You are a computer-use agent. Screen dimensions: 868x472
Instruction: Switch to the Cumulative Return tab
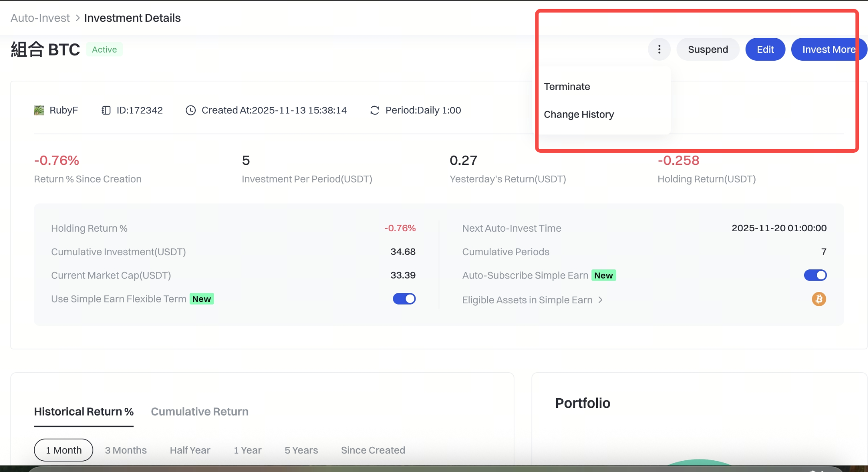point(199,411)
